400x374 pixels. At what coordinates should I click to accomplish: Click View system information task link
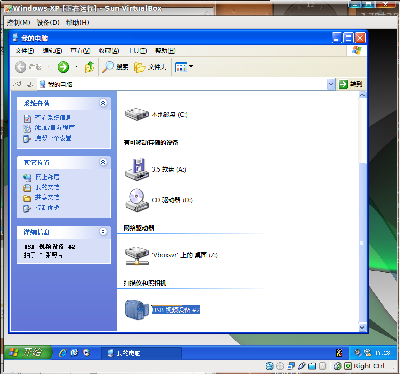[53, 118]
